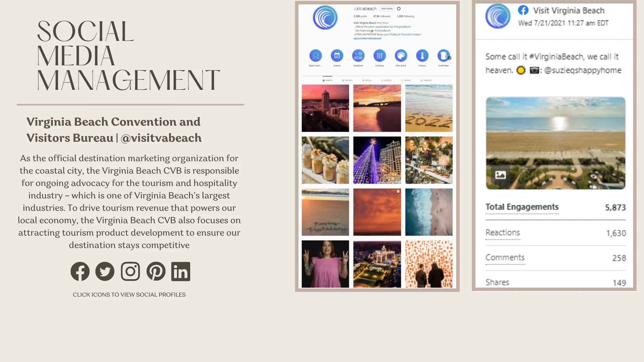Click the Total Engagements label
The width and height of the screenshot is (644, 362).
pos(522,207)
